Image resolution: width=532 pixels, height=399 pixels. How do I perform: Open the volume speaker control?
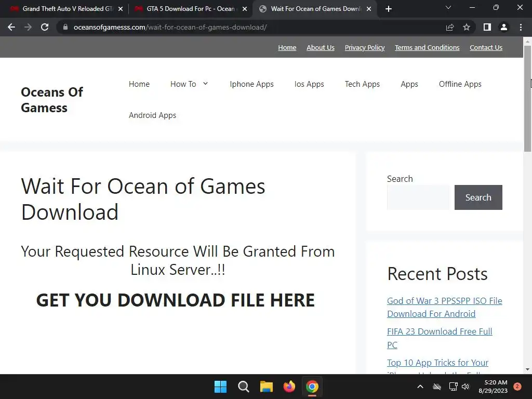click(x=465, y=387)
